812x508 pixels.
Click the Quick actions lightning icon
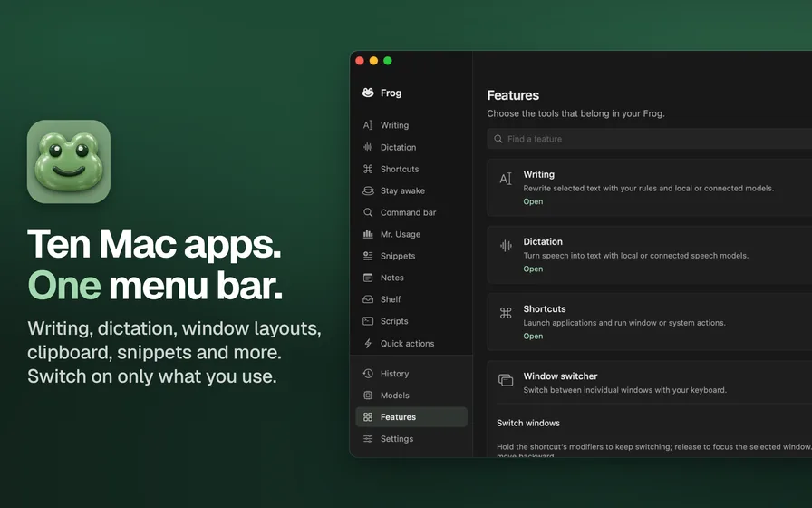[x=368, y=343]
